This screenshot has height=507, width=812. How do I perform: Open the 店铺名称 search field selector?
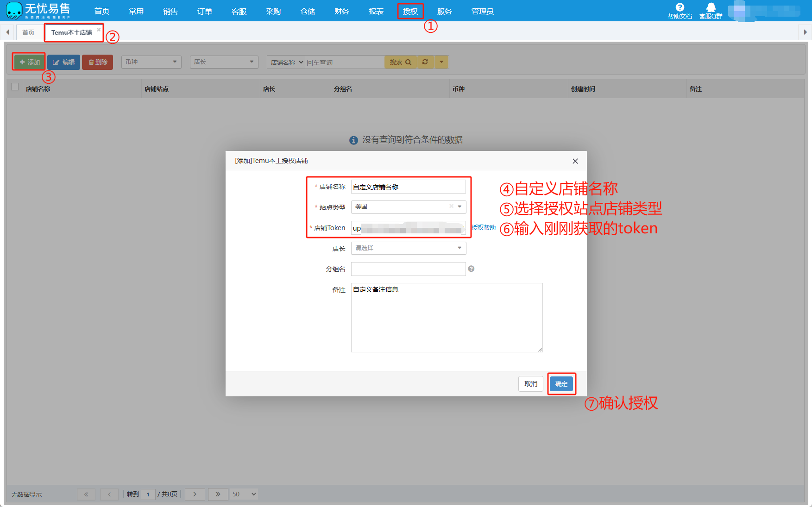tap(287, 62)
